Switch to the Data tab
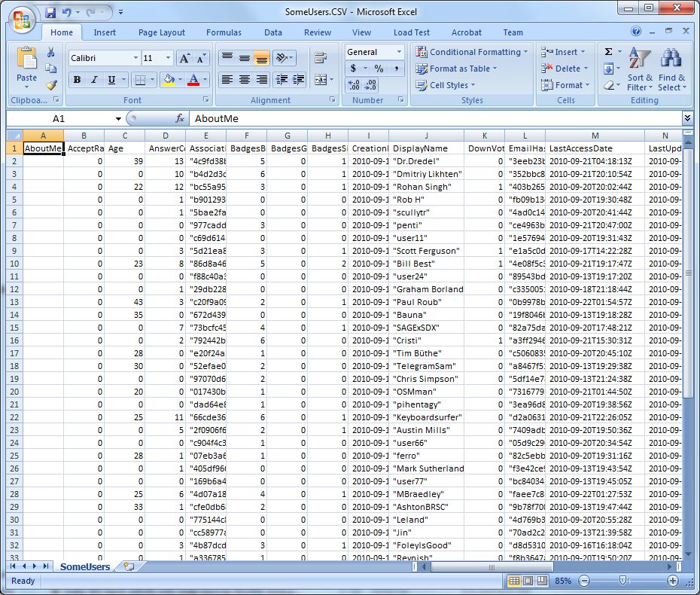The width and height of the screenshot is (700, 595). coord(272,32)
